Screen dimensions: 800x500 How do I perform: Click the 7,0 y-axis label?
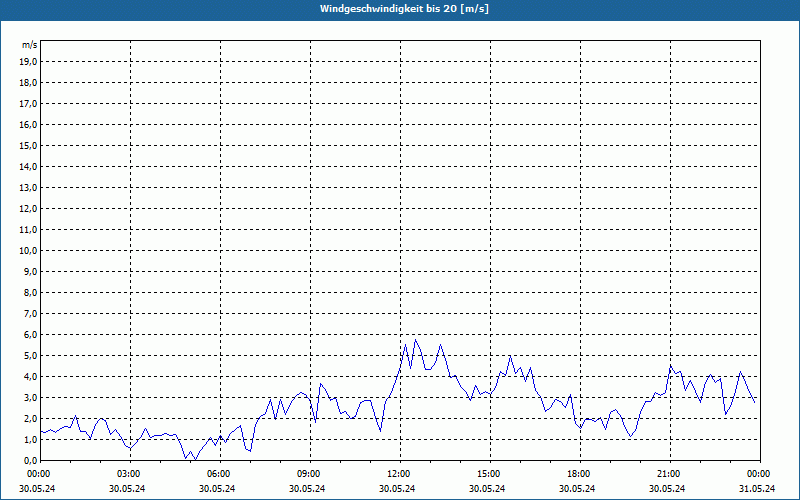tap(31, 313)
